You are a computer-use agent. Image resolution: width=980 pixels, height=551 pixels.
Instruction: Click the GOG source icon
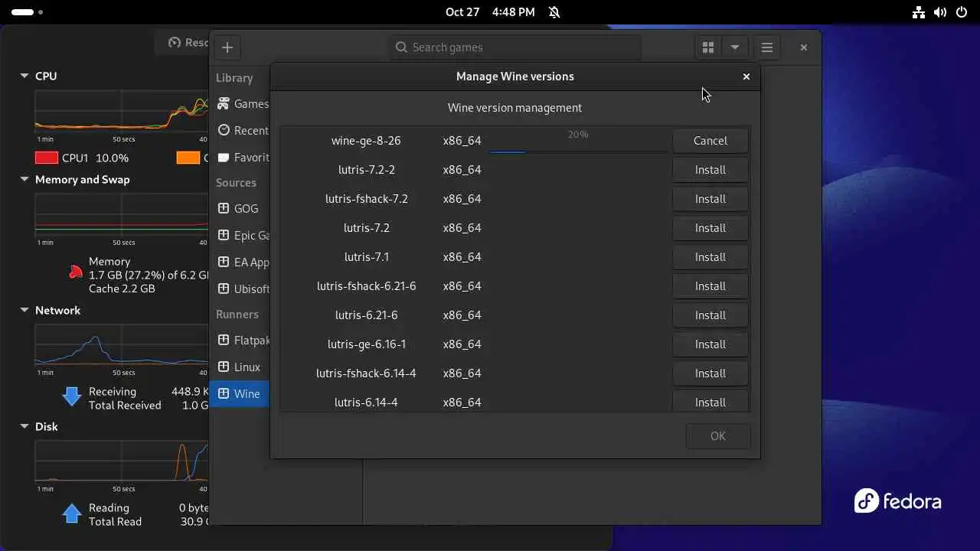pos(224,208)
